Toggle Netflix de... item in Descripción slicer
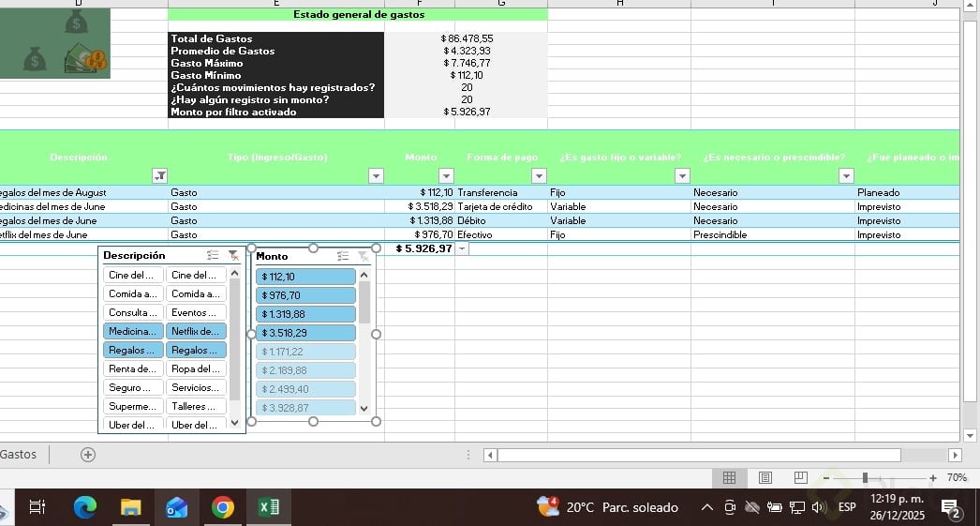Screen dimensions: 980x526 coord(196,331)
